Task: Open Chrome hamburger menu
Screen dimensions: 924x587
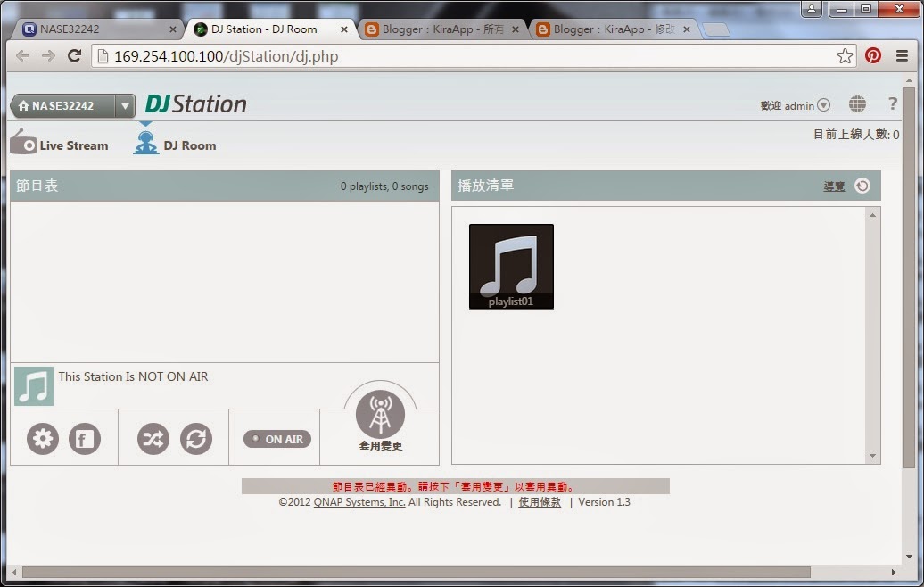Action: click(x=903, y=56)
